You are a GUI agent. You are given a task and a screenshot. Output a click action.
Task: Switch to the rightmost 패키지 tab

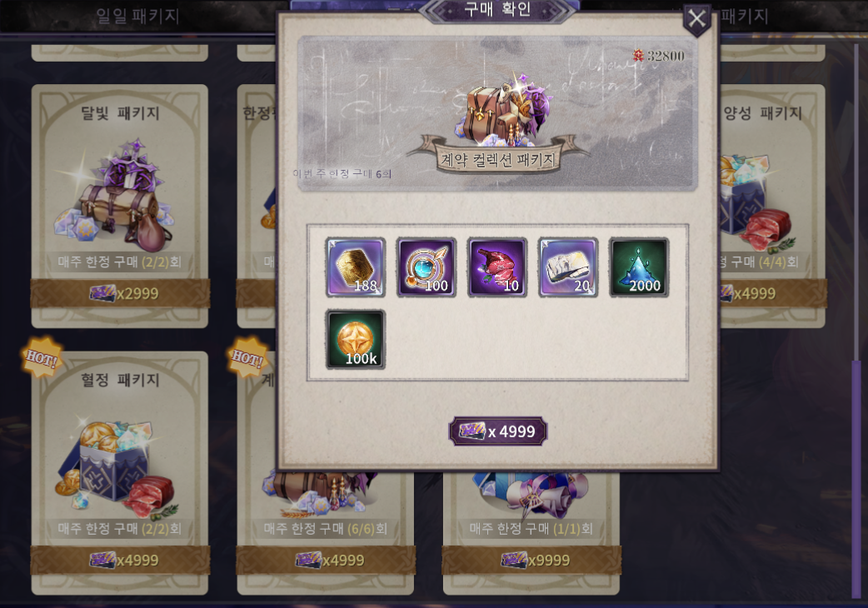coord(745,16)
